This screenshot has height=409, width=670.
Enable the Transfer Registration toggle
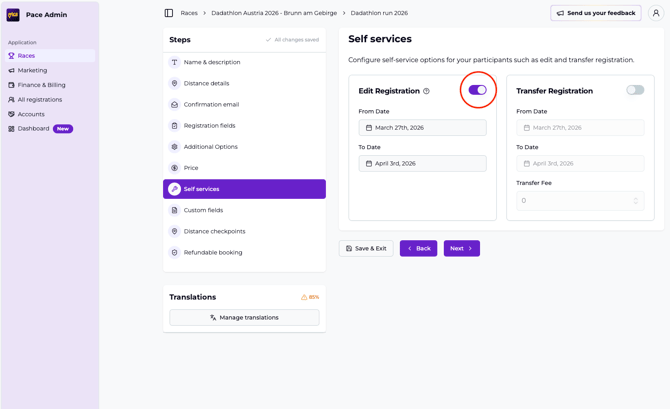click(635, 90)
